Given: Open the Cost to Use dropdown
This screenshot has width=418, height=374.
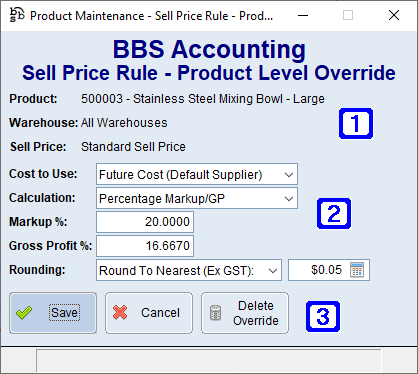Looking at the screenshot, I should 197,174.
